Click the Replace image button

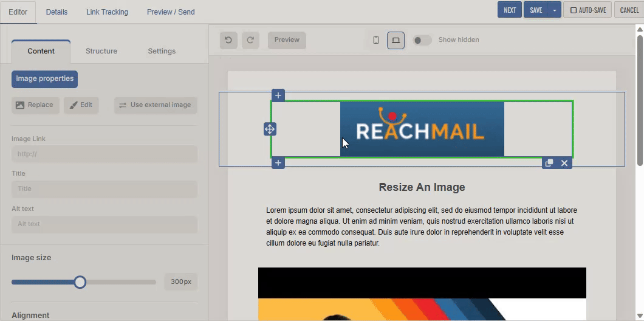pos(35,105)
